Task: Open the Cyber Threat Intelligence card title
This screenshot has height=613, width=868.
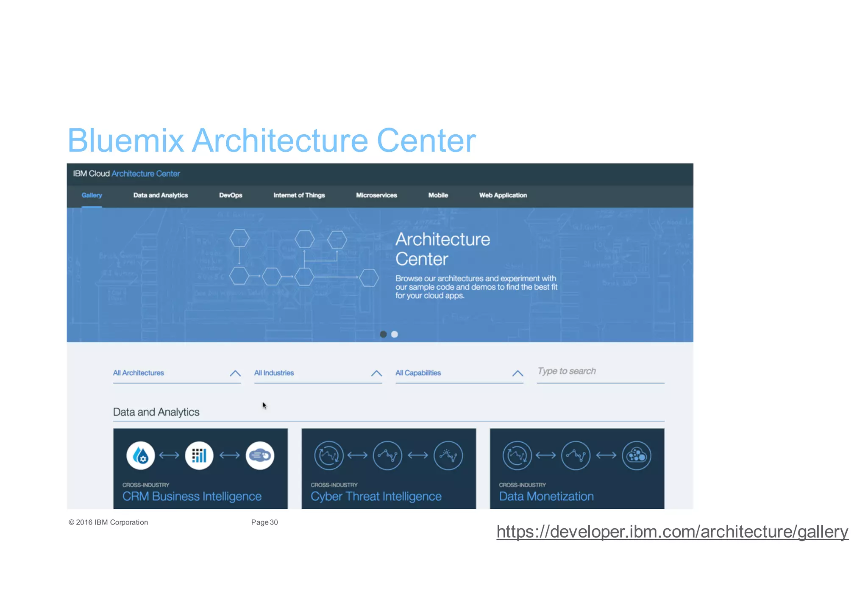Action: pyautogui.click(x=376, y=497)
